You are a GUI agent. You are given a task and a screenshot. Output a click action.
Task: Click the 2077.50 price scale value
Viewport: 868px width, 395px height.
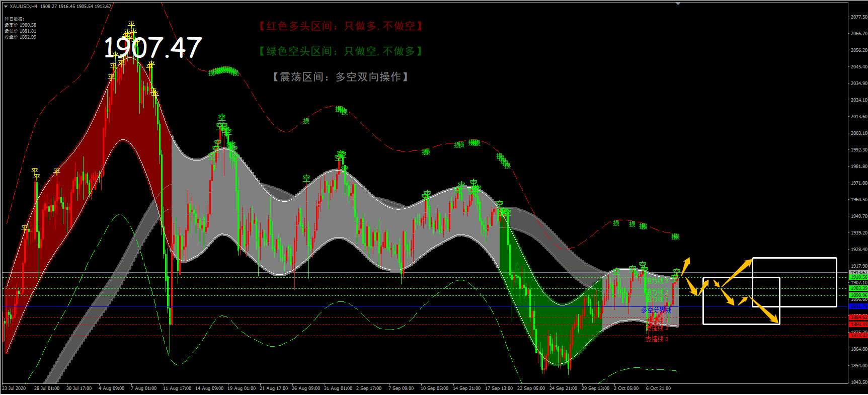(x=858, y=17)
